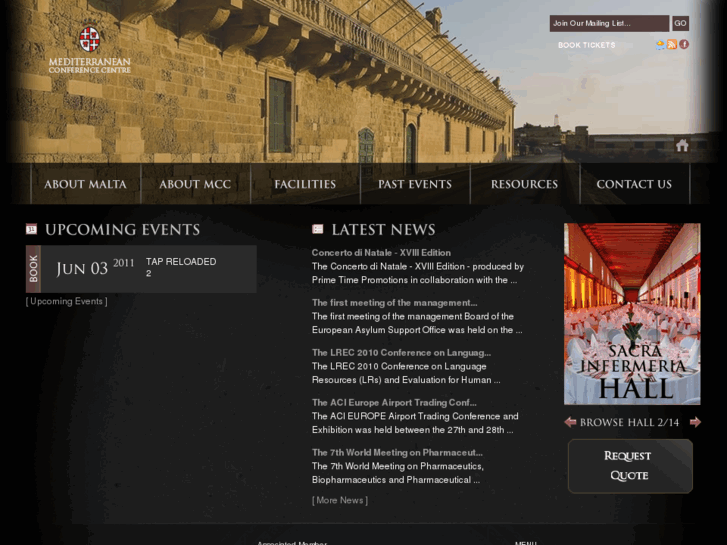This screenshot has width=727, height=545.
Task: Click the Jun 03 2011 event date
Action: tap(95, 268)
